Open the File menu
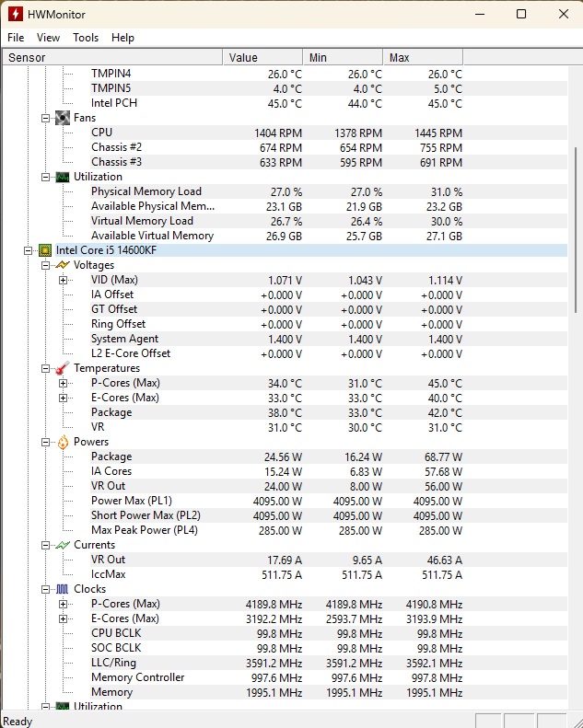Screen dimensions: 583x728 coord(16,38)
